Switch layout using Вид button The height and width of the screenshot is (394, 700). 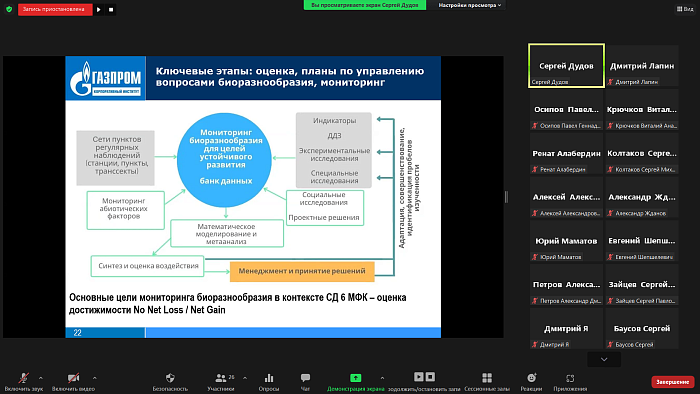point(685,9)
